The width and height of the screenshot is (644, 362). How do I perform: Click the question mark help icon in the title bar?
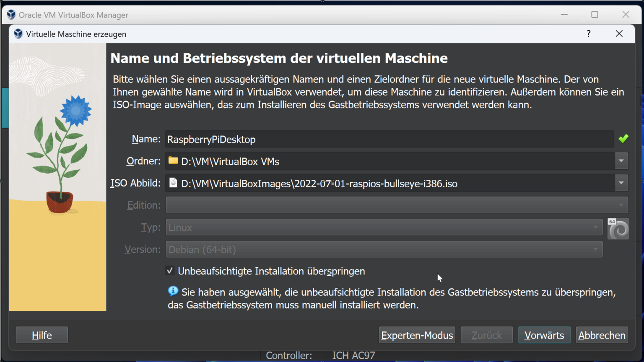(x=589, y=34)
